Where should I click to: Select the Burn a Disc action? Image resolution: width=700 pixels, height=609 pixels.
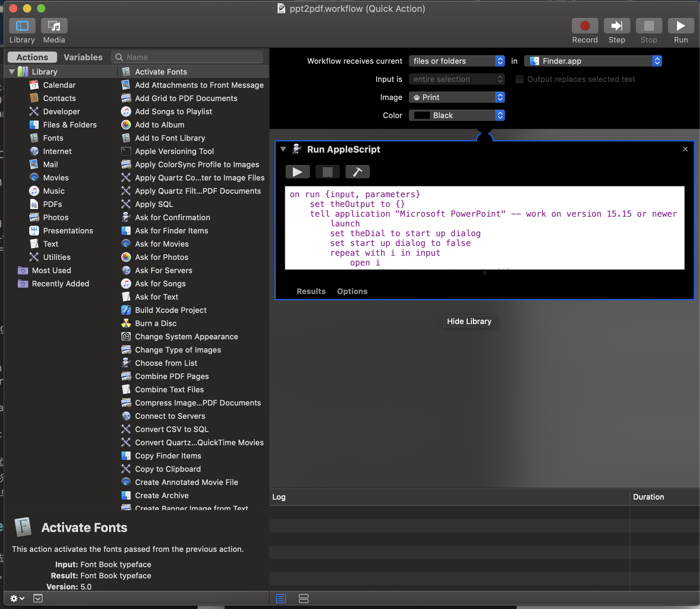pos(193,323)
